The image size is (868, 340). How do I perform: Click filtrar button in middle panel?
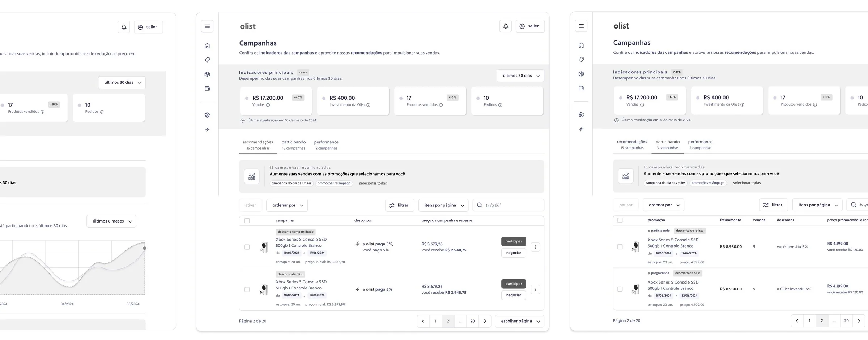pyautogui.click(x=400, y=205)
